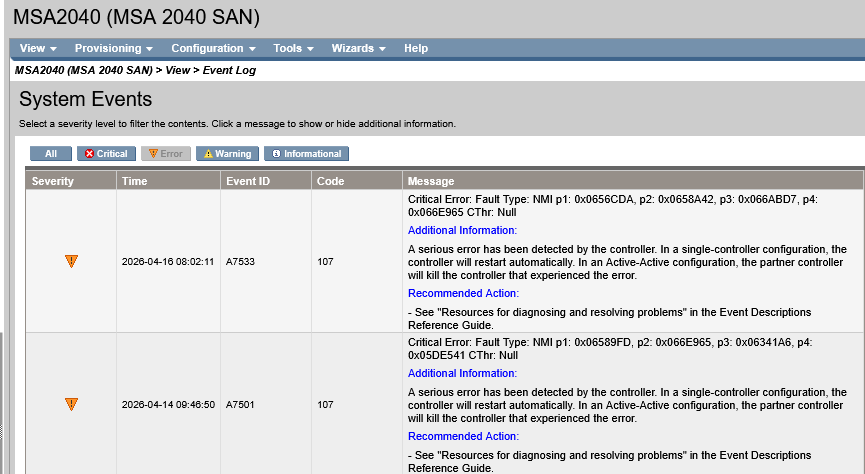The width and height of the screenshot is (865, 474).
Task: Click Additional Information in event A7533
Action: click(462, 230)
